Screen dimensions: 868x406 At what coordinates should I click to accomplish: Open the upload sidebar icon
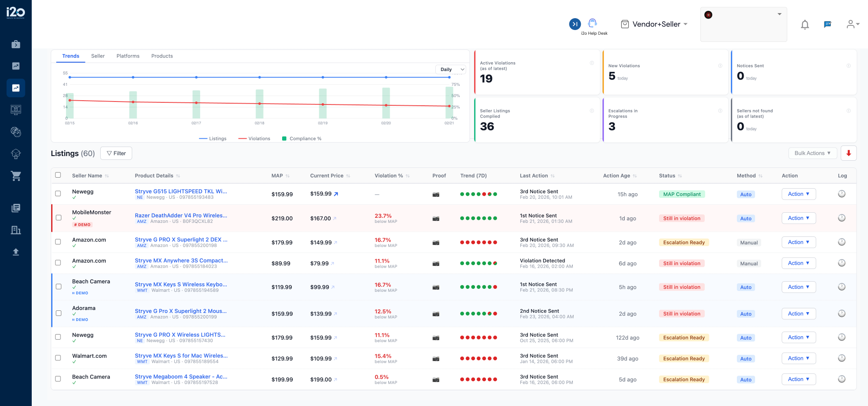click(16, 252)
